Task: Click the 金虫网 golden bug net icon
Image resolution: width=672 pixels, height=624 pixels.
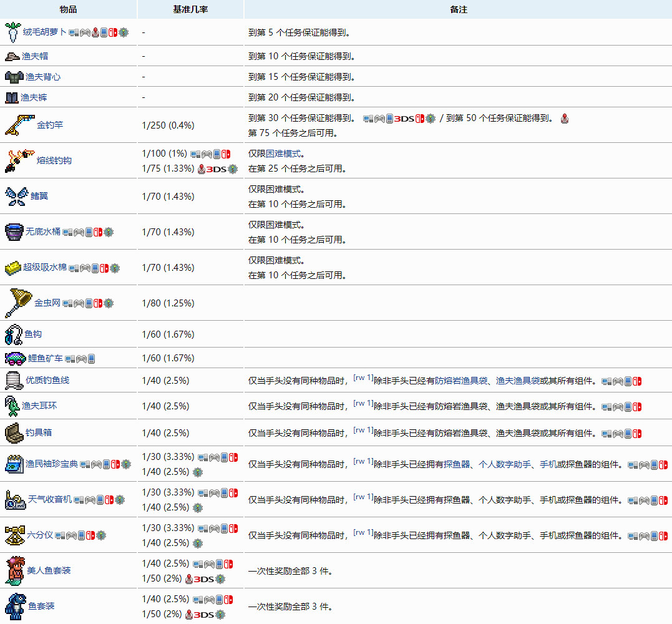Action: point(17,303)
